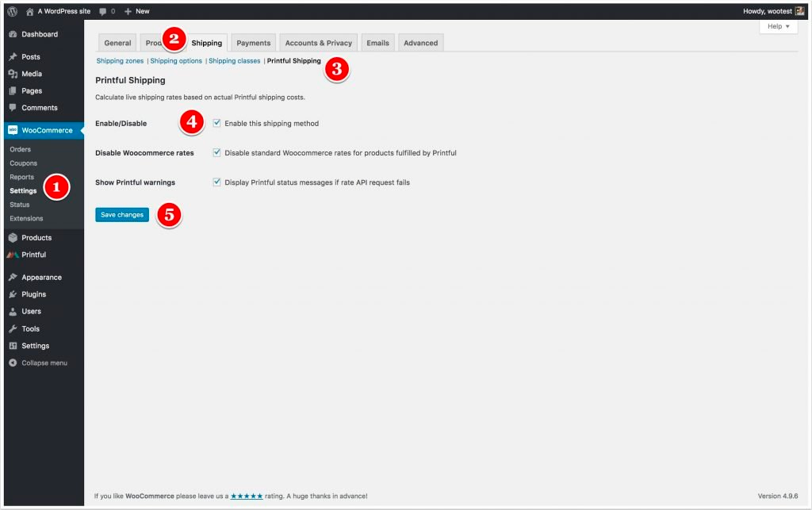Click the Tools wrench icon
812x510 pixels.
[x=13, y=329]
